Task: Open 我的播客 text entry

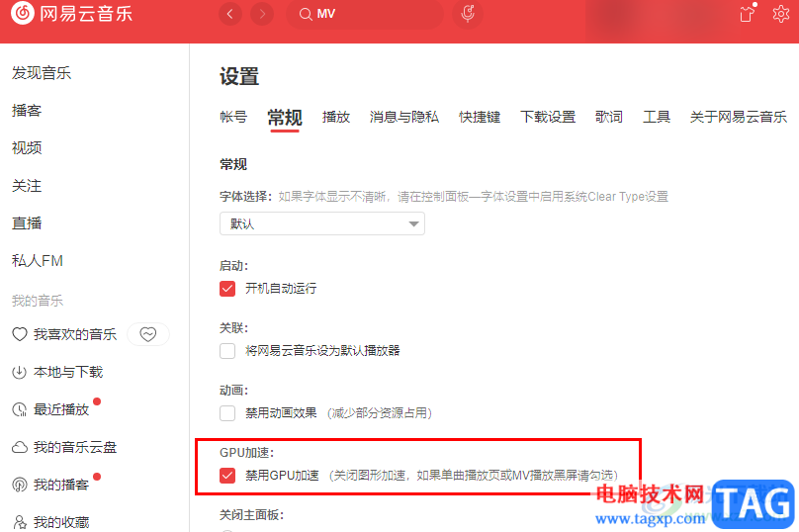Action: [x=61, y=485]
